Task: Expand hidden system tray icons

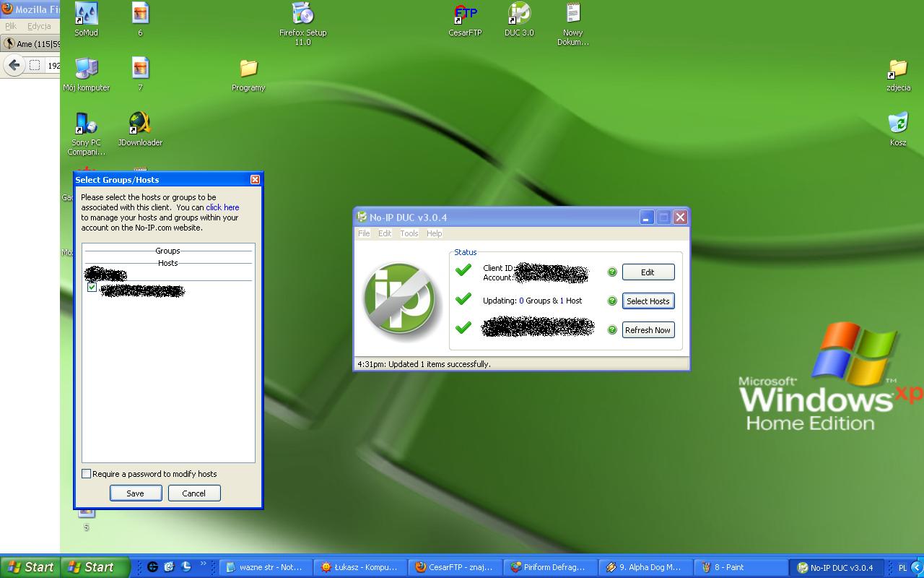Action: (x=918, y=567)
